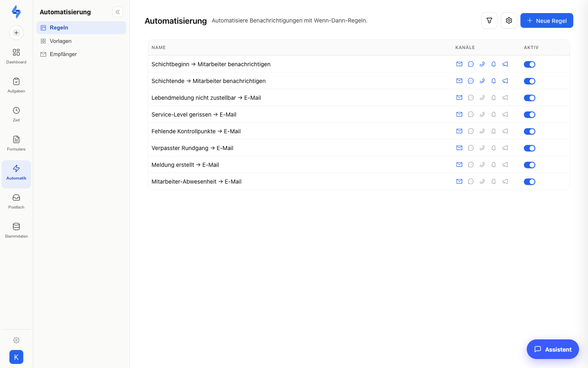Image resolution: width=588 pixels, height=368 pixels.
Task: Open the Zeit section
Action: coord(16,114)
